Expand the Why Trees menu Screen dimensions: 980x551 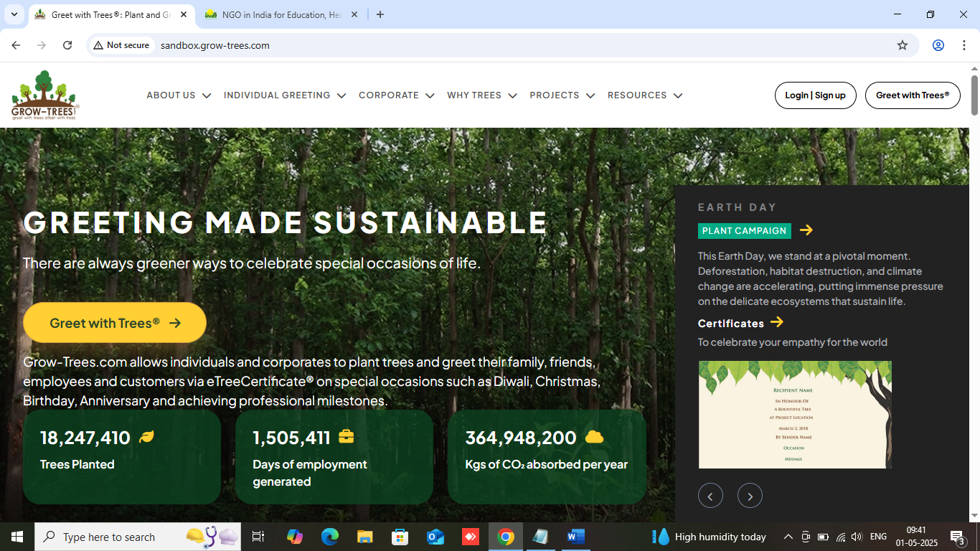pos(481,95)
